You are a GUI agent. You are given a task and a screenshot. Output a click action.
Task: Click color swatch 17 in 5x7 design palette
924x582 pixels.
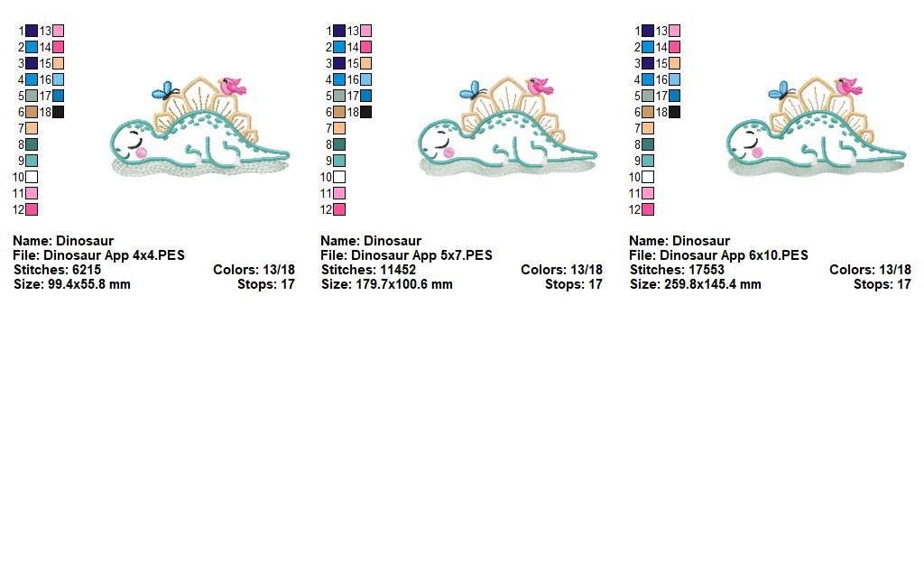click(x=366, y=96)
